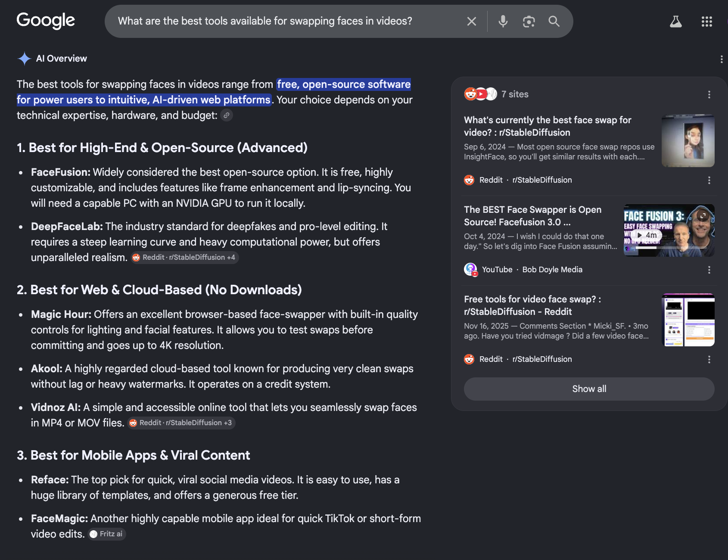
Task: Click the bolded 'Vidnoz AI:' term
Action: [56, 408]
